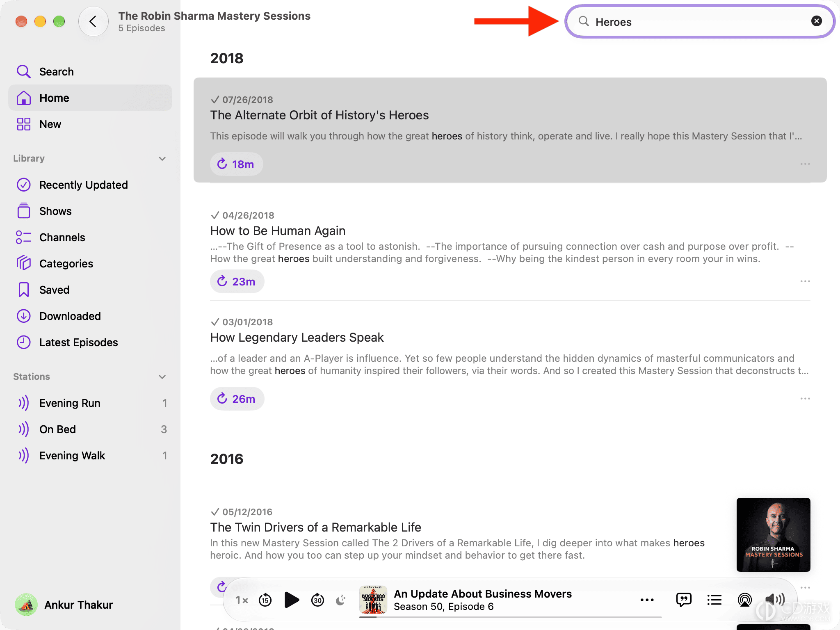
Task: Open the player's three-dot more menu
Action: click(647, 600)
